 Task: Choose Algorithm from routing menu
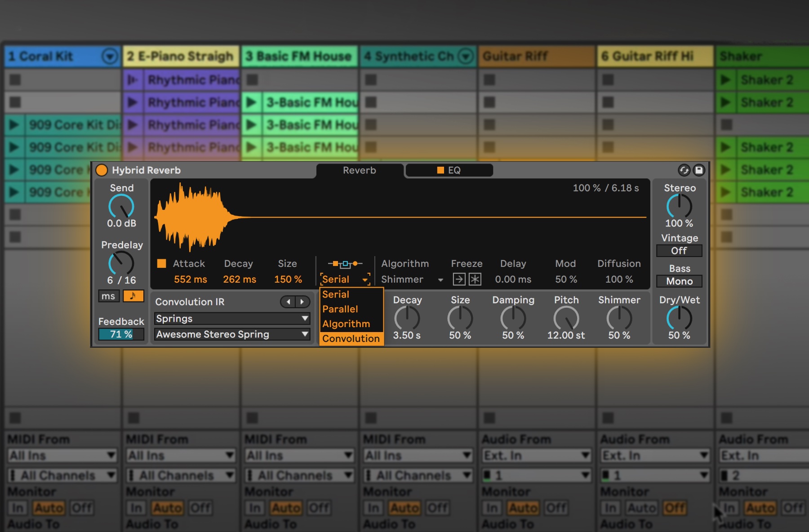coord(351,324)
